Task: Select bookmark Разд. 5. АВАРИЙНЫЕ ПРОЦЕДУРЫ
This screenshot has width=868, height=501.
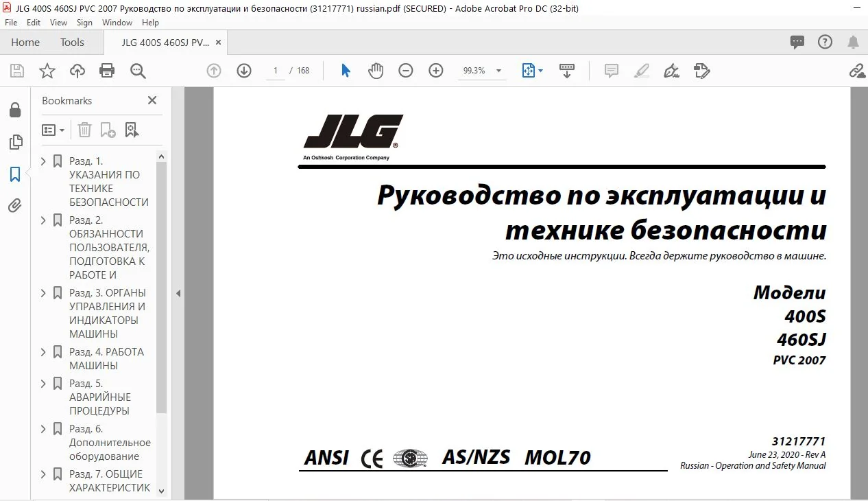Action: click(100, 397)
